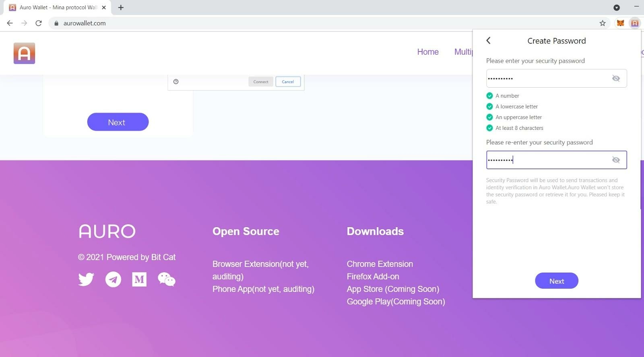644x357 pixels.
Task: Reload the aurowallet.com page
Action: (x=39, y=23)
